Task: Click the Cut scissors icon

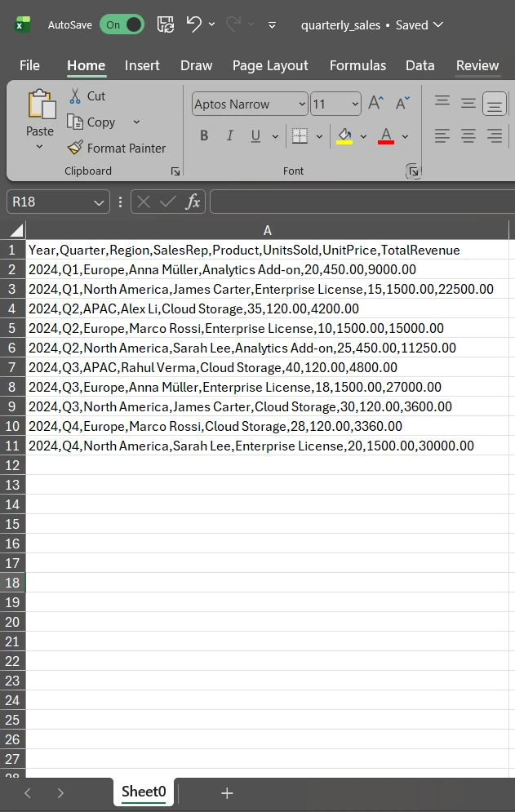Action: (76, 96)
